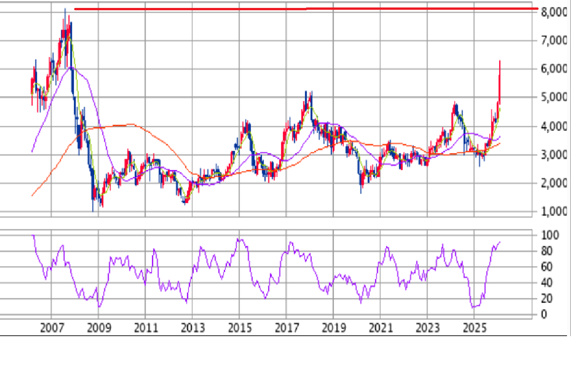Select the 1,000 price axis label
Image resolution: width=588 pixels, height=380 pixels.
554,211
